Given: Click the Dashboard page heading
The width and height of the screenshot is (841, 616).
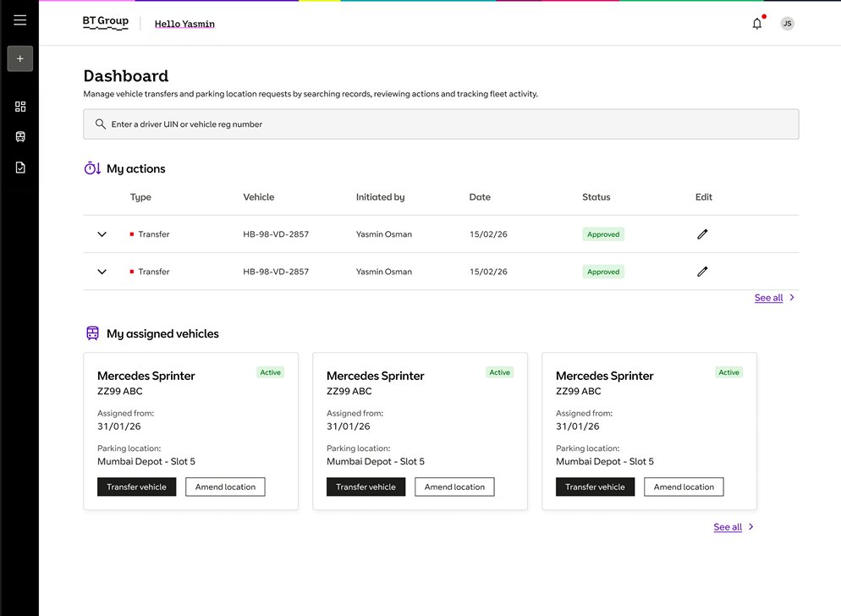Looking at the screenshot, I should (126, 75).
